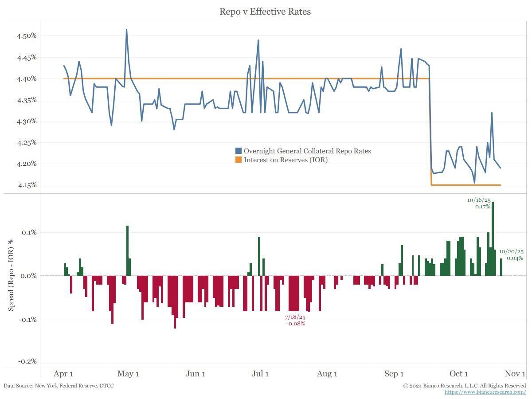
Task: Click the 'Data Source: New York Federal Reserve, DTCC' text
Action: [59, 386]
